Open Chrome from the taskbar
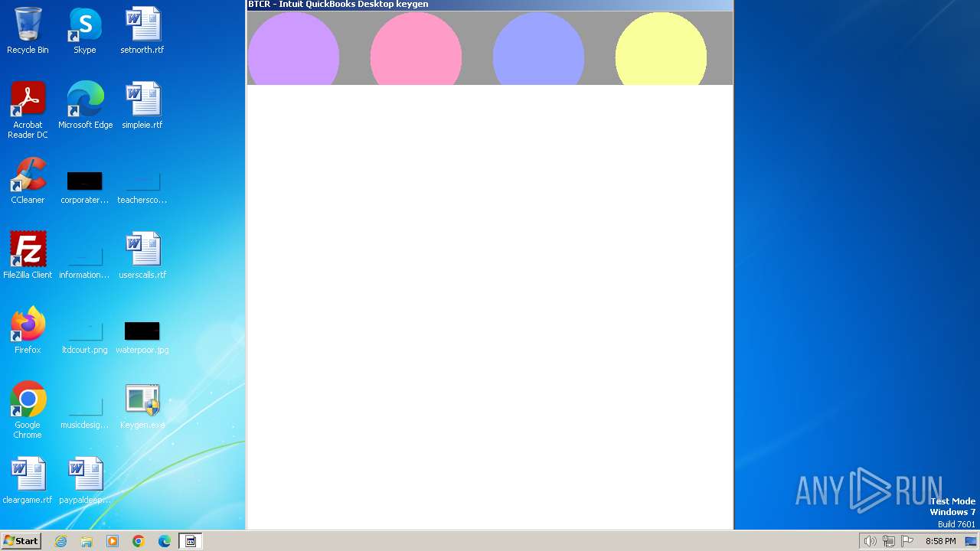This screenshot has height=551, width=980. click(139, 541)
